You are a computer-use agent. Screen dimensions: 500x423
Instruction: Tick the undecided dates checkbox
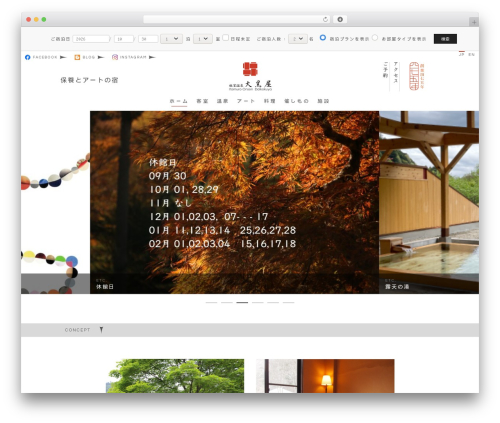click(x=226, y=38)
